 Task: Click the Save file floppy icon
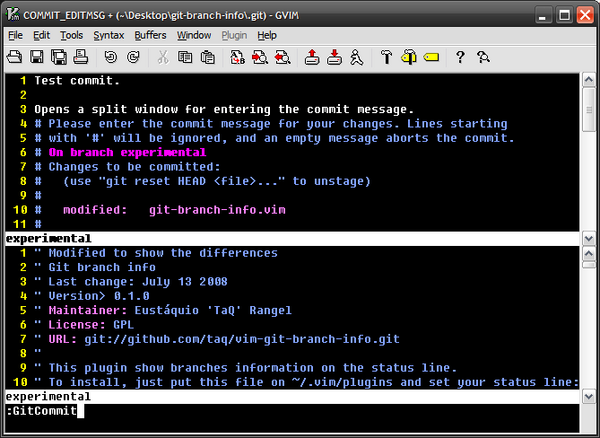pyautogui.click(x=37, y=57)
